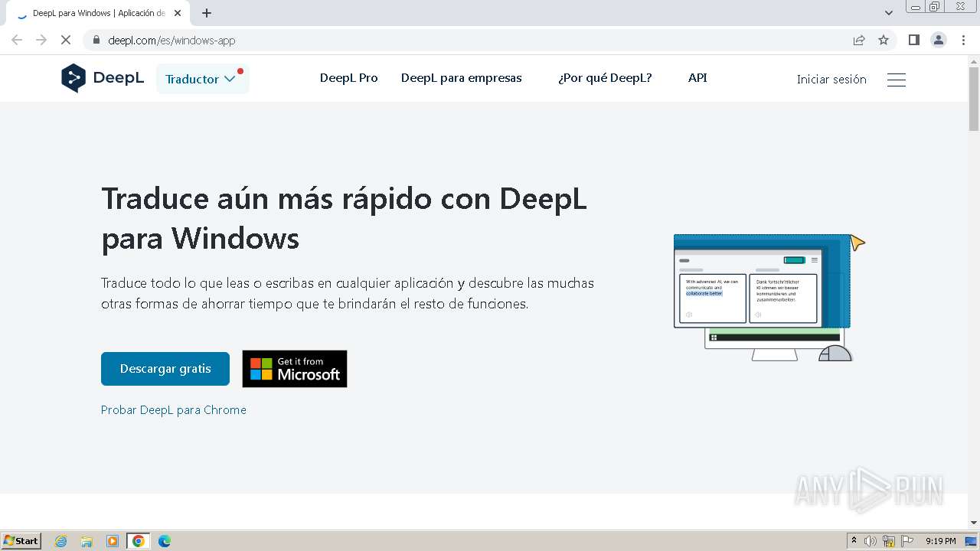Open Chrome's three-dot menu
Viewport: 980px width, 551px height.
click(963, 41)
